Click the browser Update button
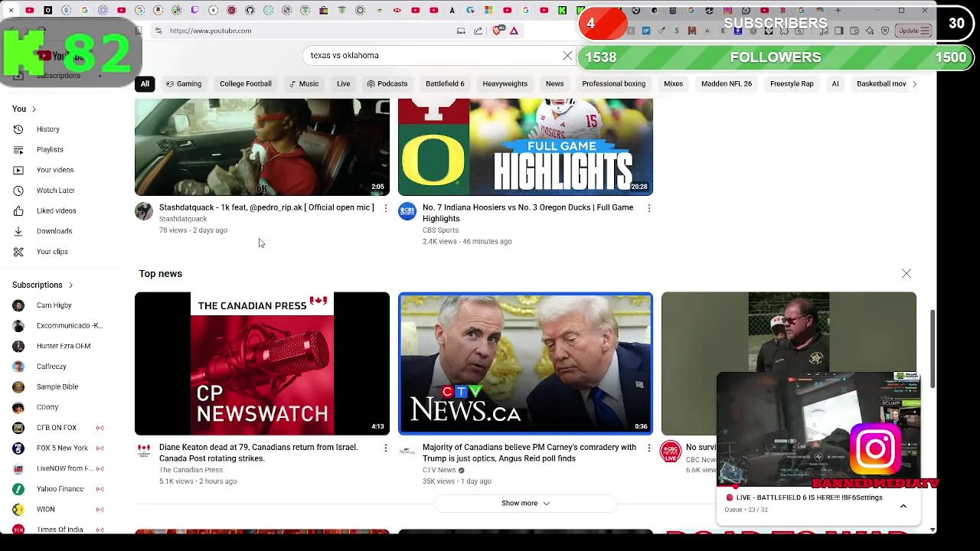The image size is (980, 551). [x=913, y=31]
